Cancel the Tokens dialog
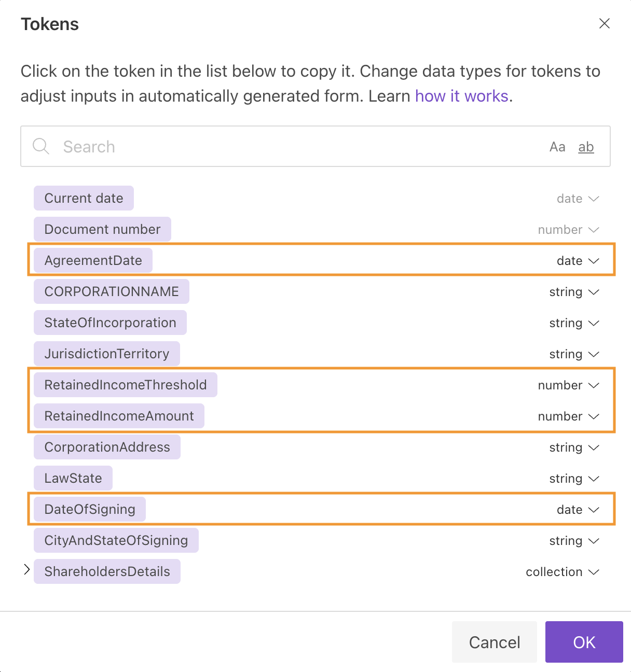This screenshot has width=631, height=672. (x=494, y=642)
